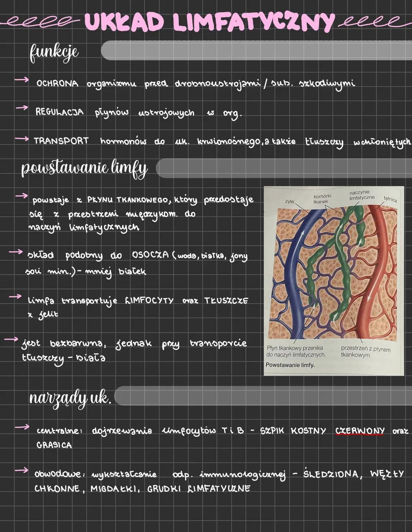Image resolution: width=412 pixels, height=532 pixels.
Task: Click the pink arrow before 'centralne'
Action: 22,427
